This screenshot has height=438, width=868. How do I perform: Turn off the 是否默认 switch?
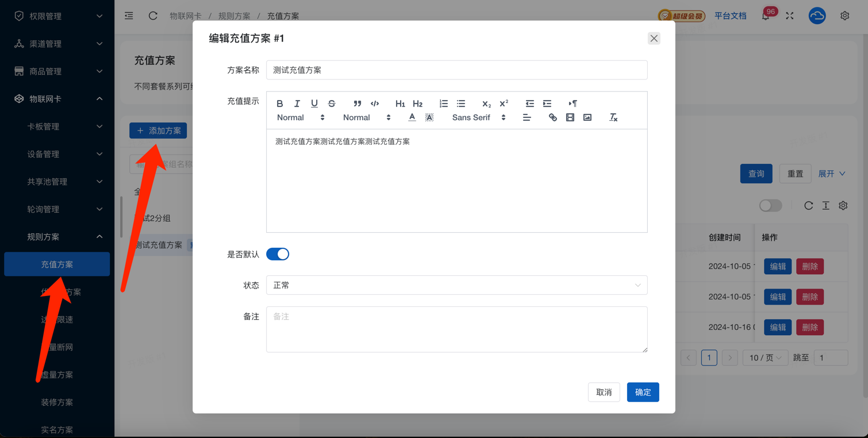coord(278,254)
